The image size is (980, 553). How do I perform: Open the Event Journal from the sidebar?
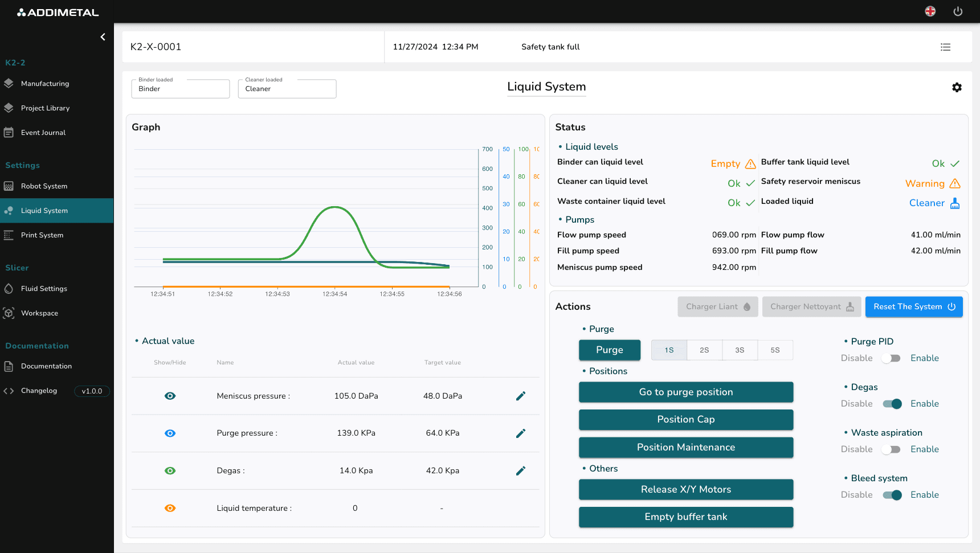point(43,132)
